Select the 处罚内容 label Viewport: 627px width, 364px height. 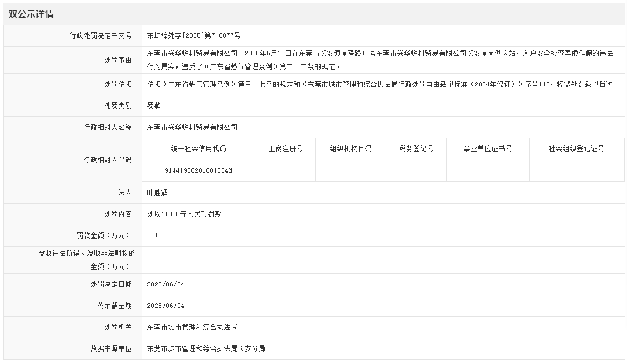coord(120,214)
